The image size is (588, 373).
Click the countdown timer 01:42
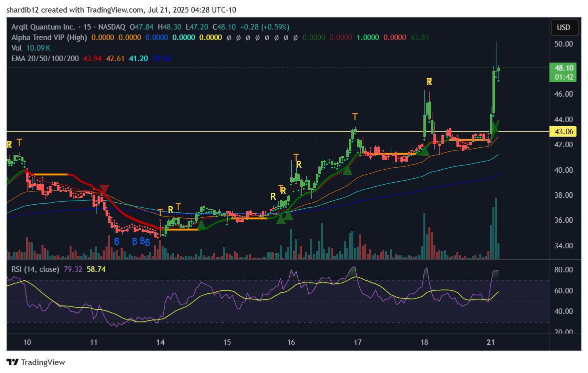point(564,77)
